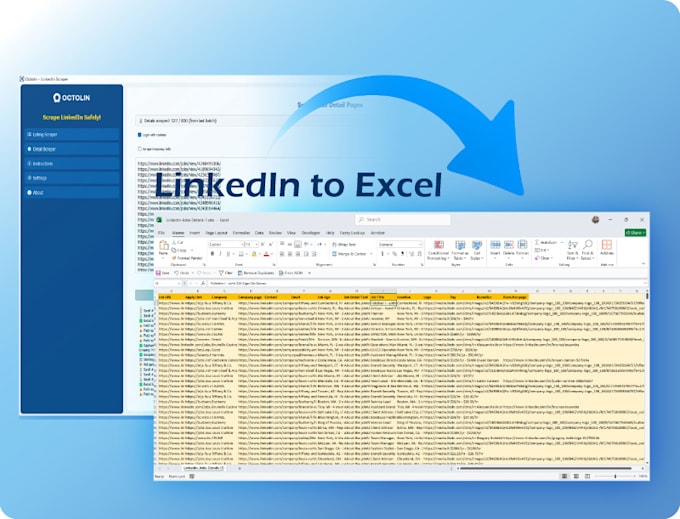
Task: Open the Data tab in Excel
Action: click(259, 233)
